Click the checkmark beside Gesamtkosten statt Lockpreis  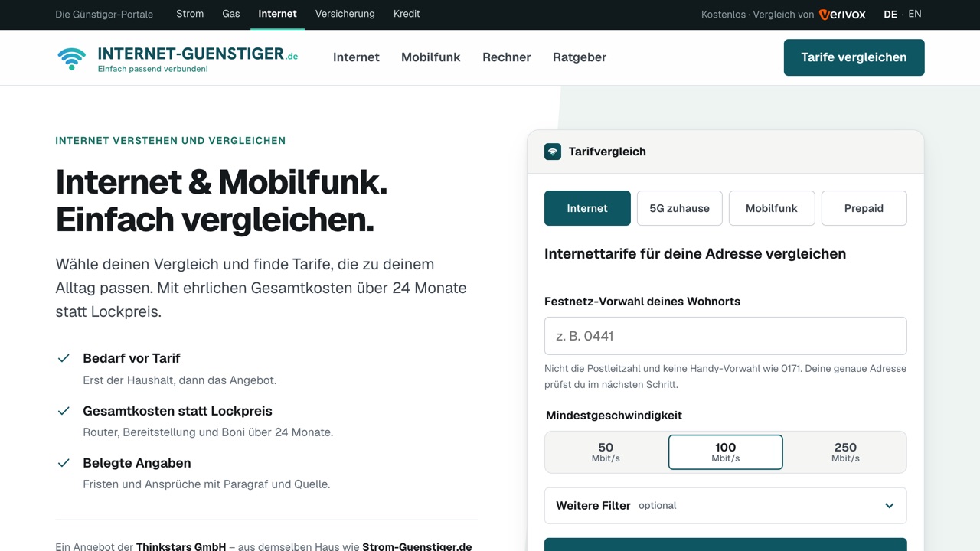point(64,411)
